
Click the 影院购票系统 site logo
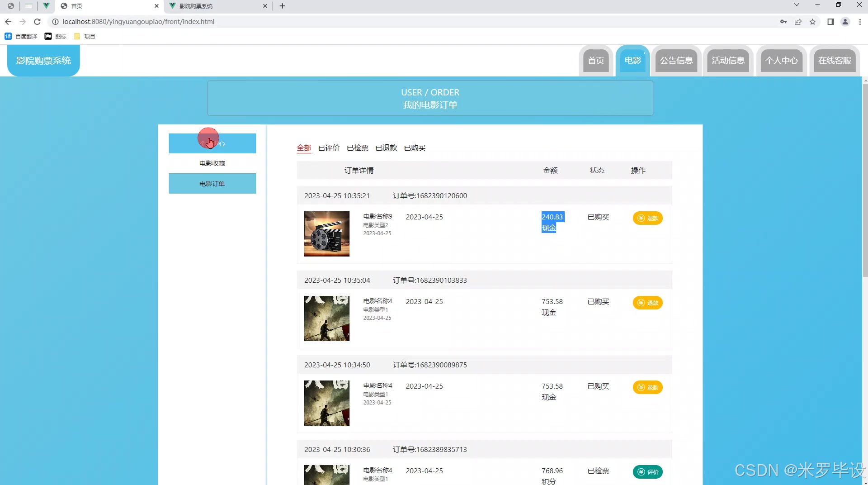(43, 61)
